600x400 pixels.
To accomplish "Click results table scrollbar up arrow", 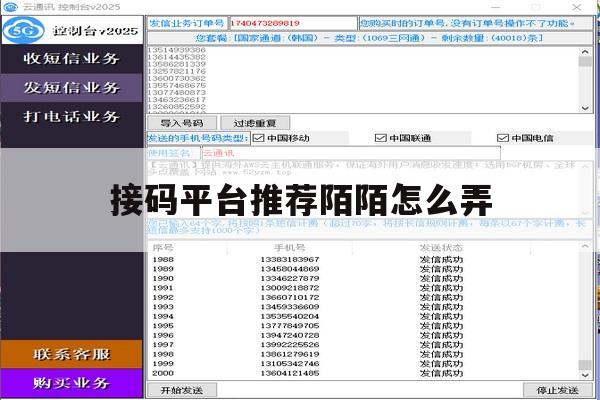I will (585, 246).
